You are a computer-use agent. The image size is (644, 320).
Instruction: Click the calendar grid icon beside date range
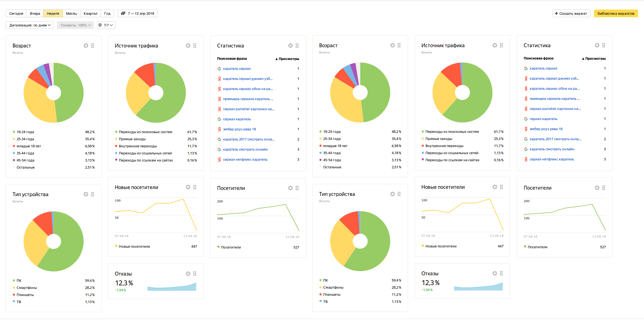pyautogui.click(x=123, y=13)
